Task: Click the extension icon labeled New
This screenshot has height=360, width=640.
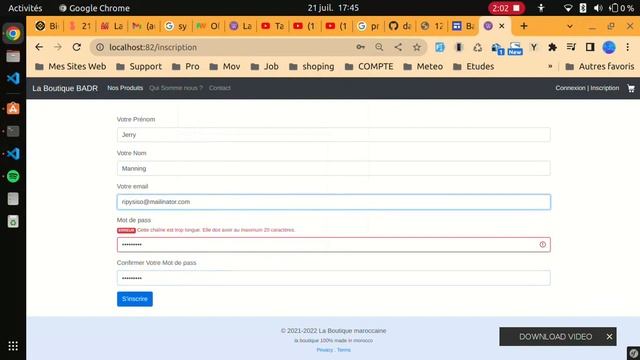Action: tap(515, 48)
